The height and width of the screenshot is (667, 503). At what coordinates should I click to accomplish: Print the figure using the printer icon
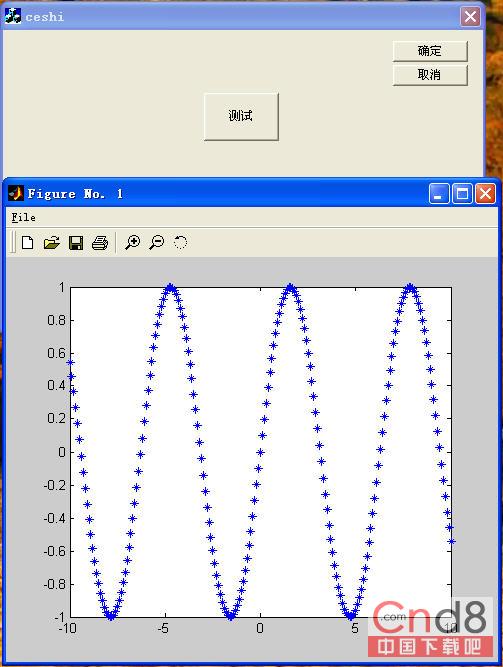(x=100, y=243)
